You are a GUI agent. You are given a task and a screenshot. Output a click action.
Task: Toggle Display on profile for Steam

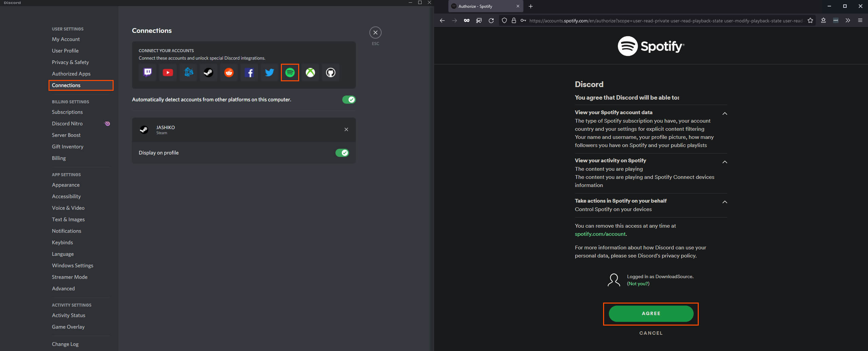(342, 153)
